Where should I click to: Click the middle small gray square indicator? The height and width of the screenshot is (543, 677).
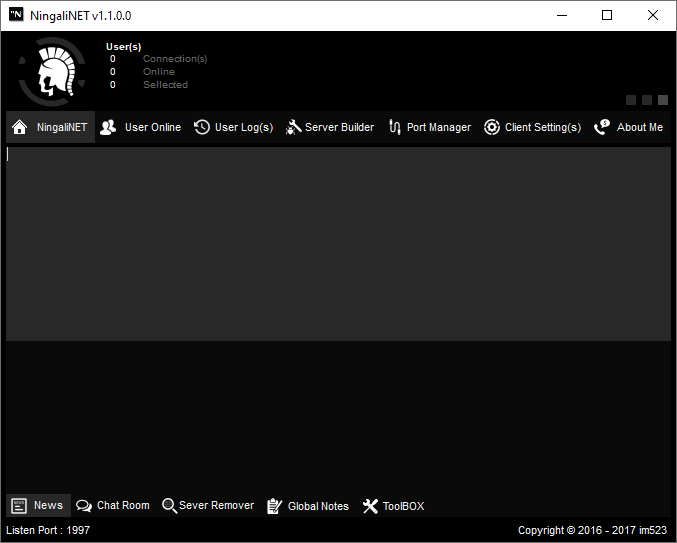647,100
